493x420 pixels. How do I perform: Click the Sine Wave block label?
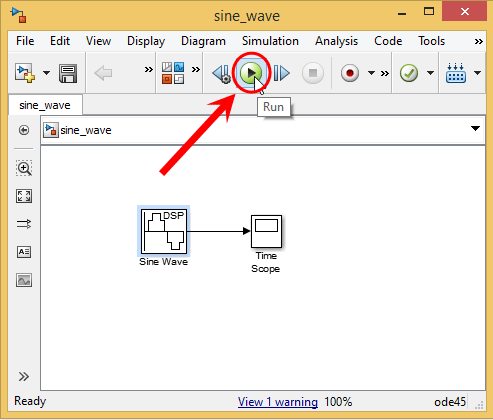pyautogui.click(x=164, y=262)
